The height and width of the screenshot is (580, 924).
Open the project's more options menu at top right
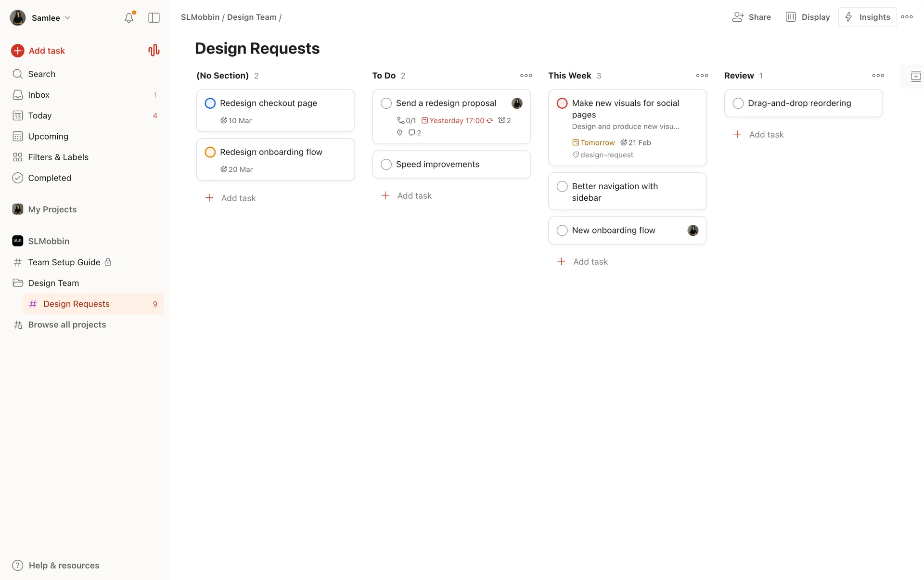pyautogui.click(x=907, y=17)
